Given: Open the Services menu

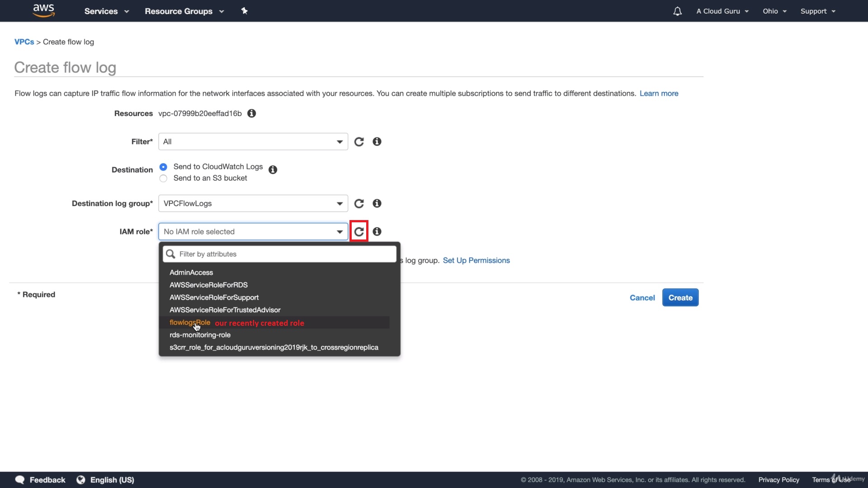Looking at the screenshot, I should click(x=106, y=11).
